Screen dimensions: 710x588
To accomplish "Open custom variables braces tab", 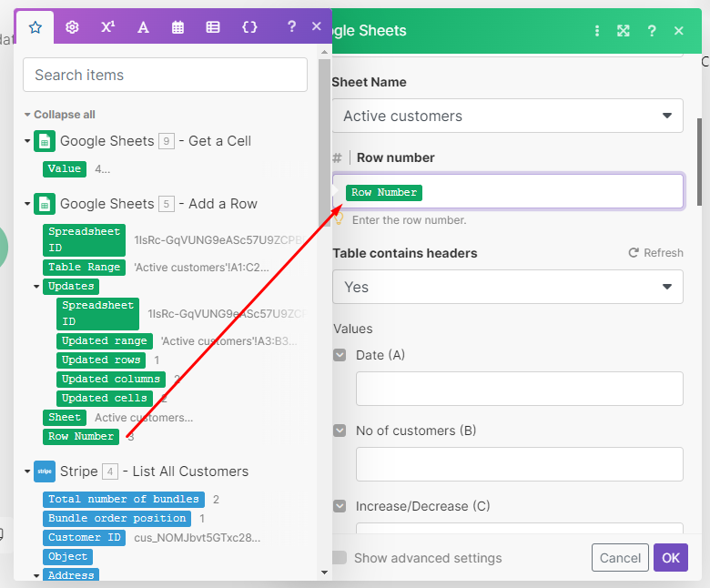I will 249,27.
